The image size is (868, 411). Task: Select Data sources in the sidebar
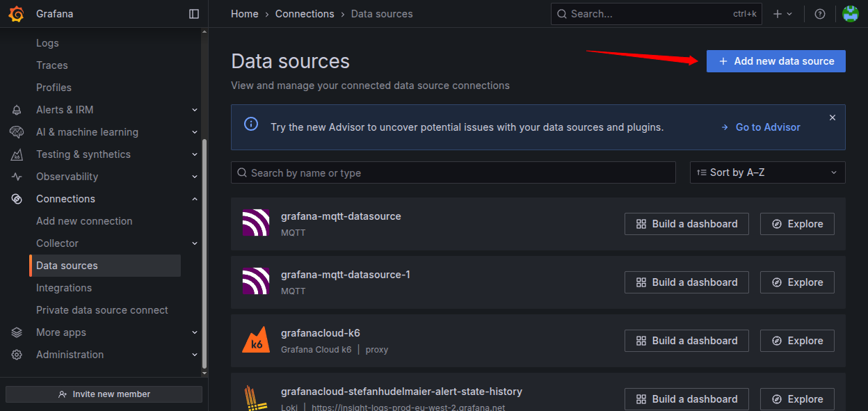(105, 266)
